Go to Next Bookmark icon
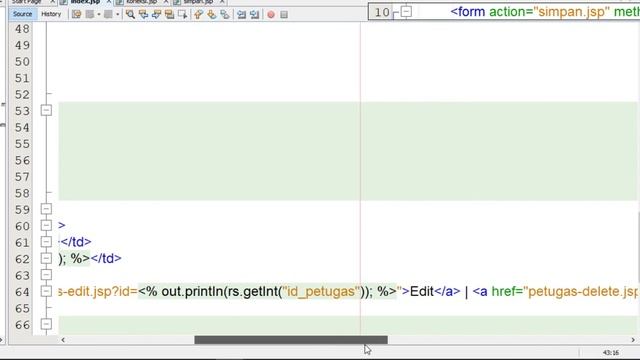 (x=211, y=14)
